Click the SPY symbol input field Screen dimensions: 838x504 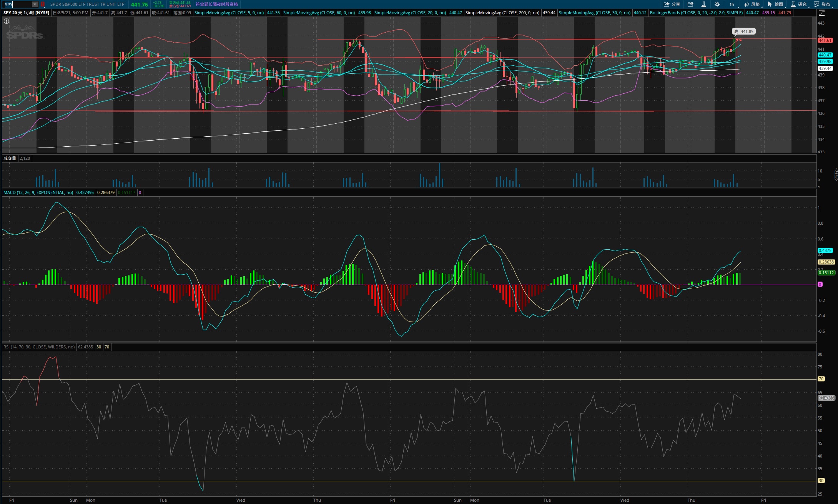17,4
